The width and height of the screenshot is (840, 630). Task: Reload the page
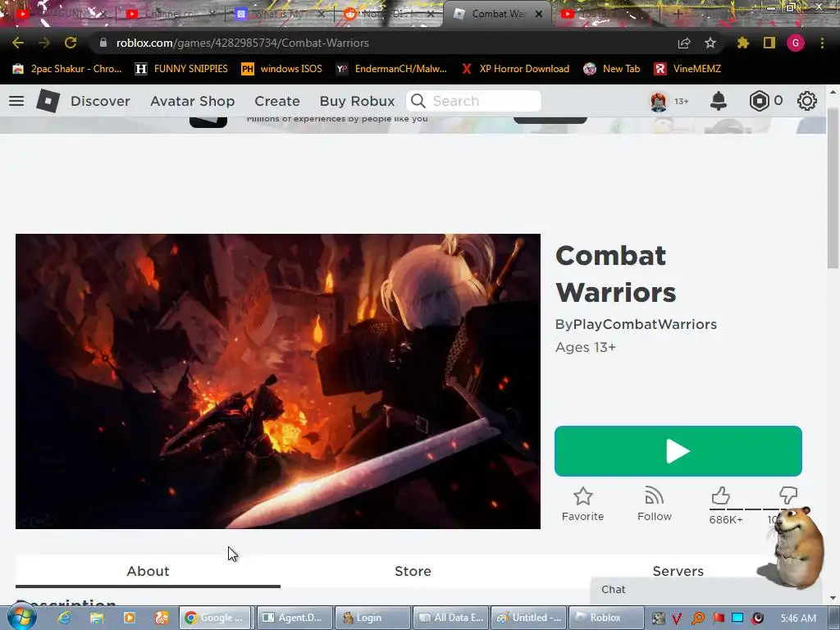[71, 43]
